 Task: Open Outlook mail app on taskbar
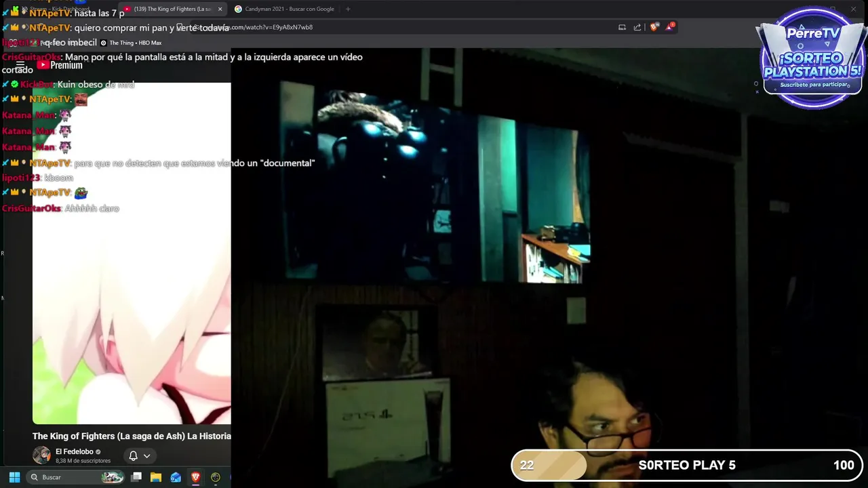(176, 477)
